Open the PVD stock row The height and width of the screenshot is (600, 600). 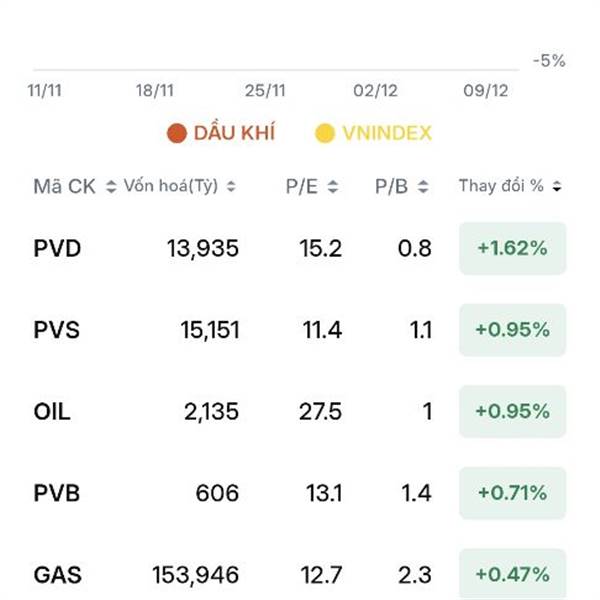point(57,248)
